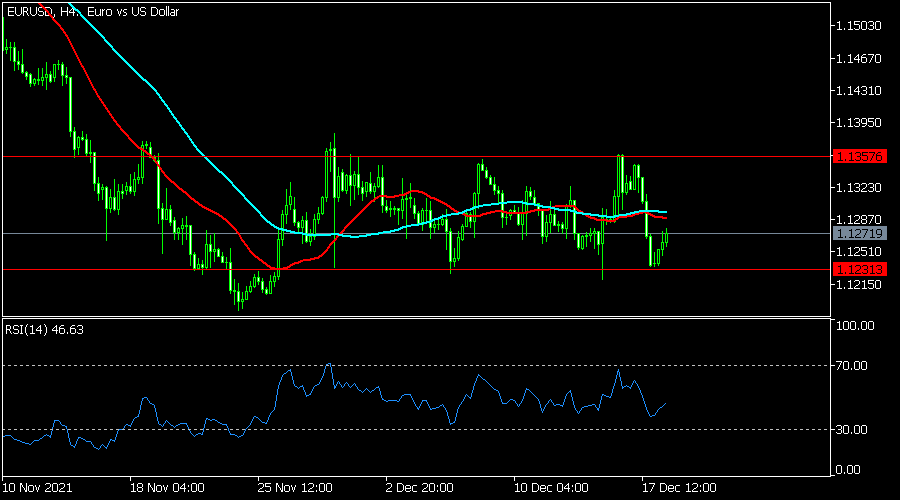Screen dimensions: 900x500
Task: Click the RSI(14) 46.63 indicator label
Action: tap(44, 330)
